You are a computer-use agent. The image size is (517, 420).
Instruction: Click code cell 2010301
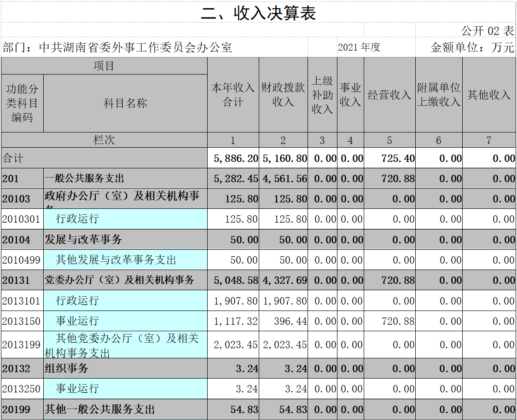(22, 219)
